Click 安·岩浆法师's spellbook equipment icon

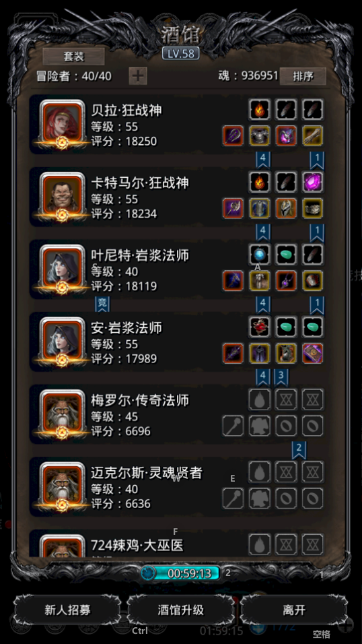click(x=312, y=353)
